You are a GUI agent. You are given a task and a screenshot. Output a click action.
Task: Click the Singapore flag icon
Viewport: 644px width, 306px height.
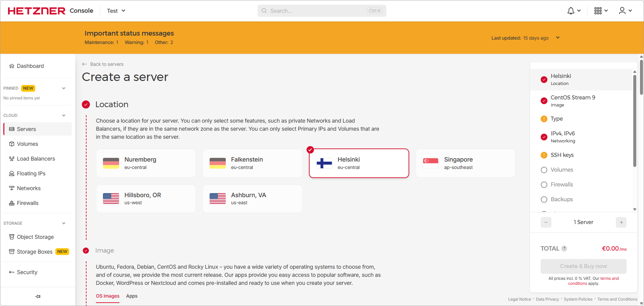coord(431,163)
